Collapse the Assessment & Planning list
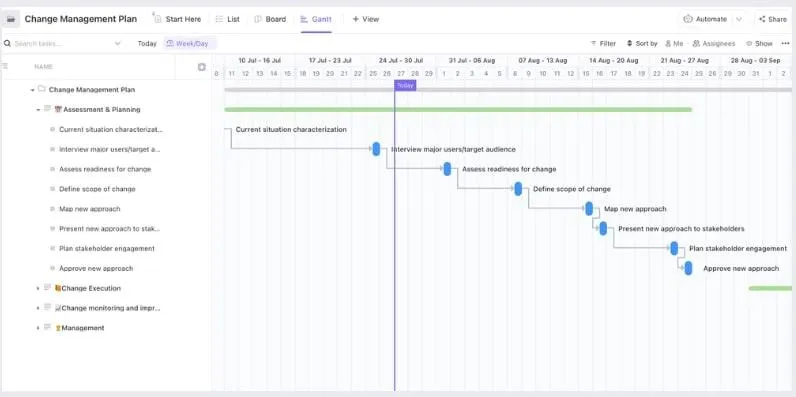Screen dimensions: 796x397 (x=38, y=110)
